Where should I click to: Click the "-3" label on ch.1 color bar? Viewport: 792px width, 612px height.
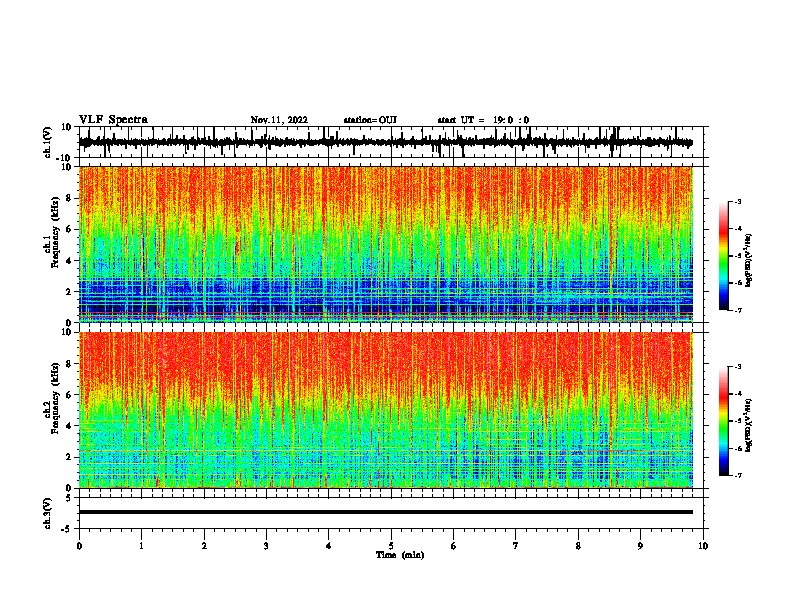coord(737,201)
